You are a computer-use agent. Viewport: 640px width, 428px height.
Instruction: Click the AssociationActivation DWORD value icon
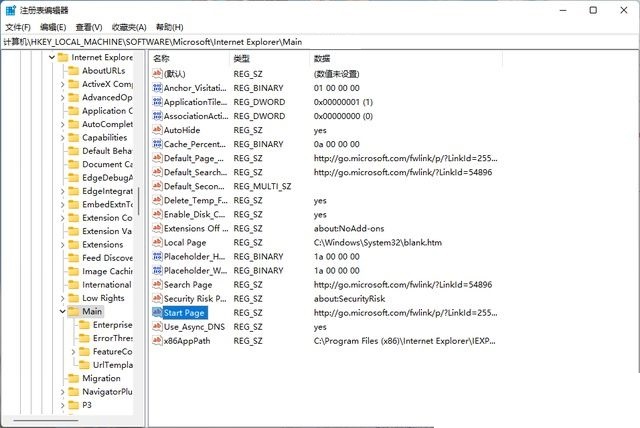point(157,116)
